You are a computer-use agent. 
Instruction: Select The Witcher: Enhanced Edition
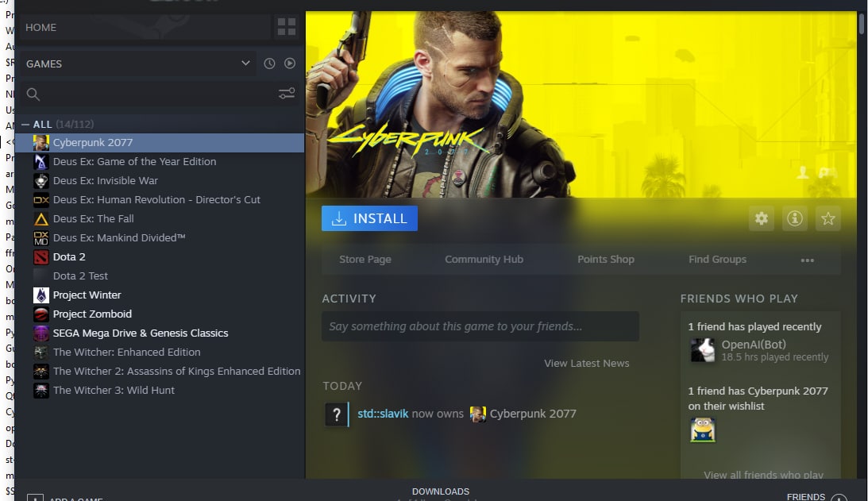pos(160,352)
